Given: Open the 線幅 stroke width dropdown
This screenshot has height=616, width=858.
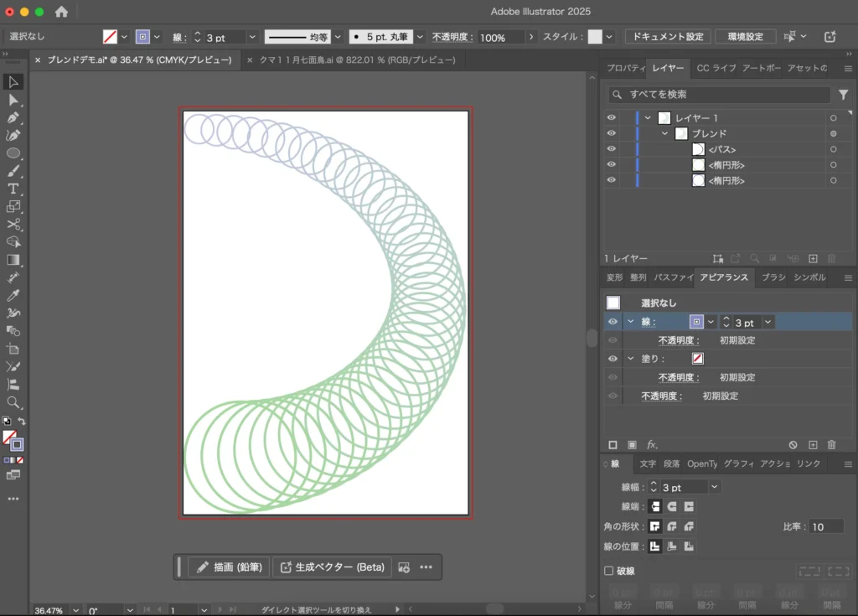Looking at the screenshot, I should click(x=714, y=487).
